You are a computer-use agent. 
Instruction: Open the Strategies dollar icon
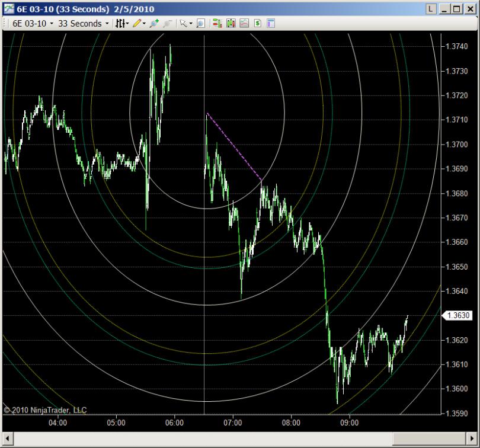(x=257, y=23)
